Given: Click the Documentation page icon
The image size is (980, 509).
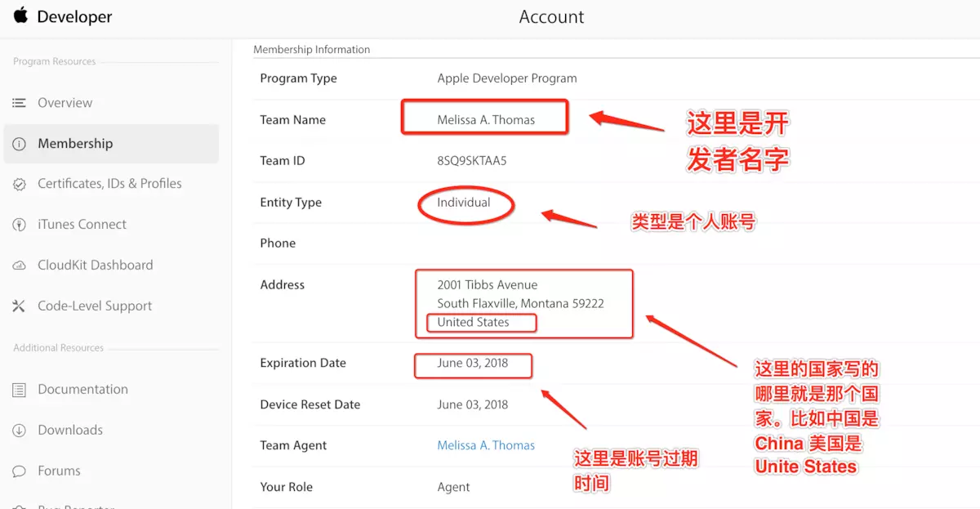Looking at the screenshot, I should 19,390.
